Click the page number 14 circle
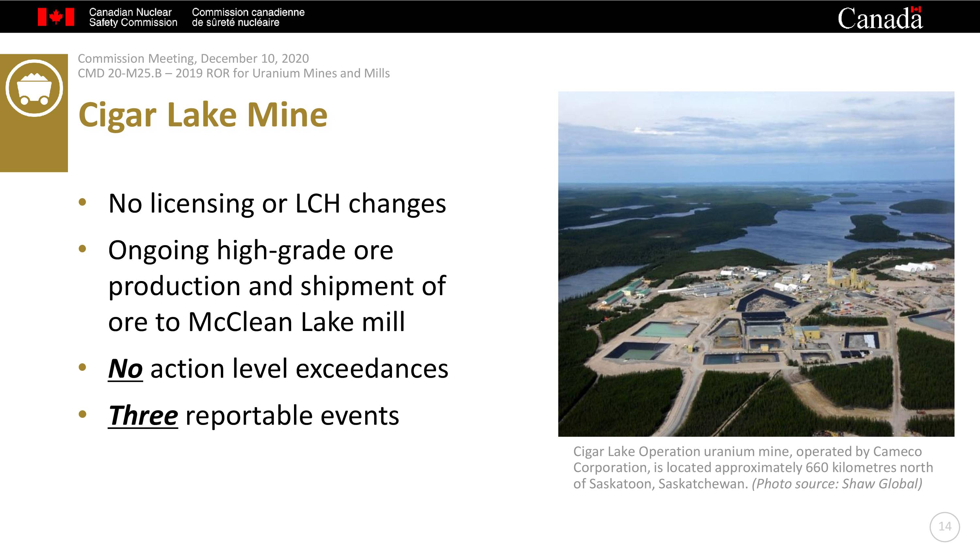The width and height of the screenshot is (980, 551). 945,527
